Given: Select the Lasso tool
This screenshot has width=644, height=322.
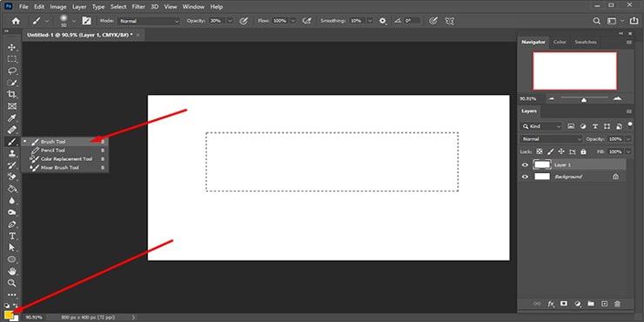Looking at the screenshot, I should coord(12,70).
